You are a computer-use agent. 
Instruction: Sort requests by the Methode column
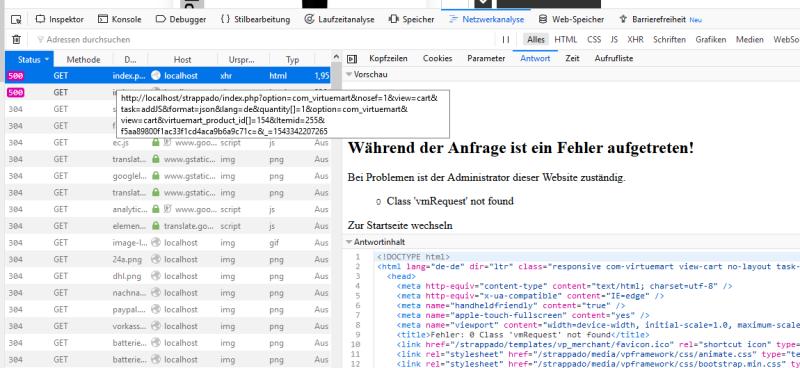point(83,60)
